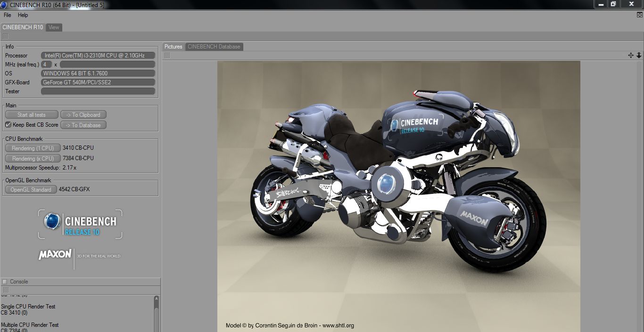Select the Pictures tab
The width and height of the screenshot is (644, 332).
coord(173,47)
